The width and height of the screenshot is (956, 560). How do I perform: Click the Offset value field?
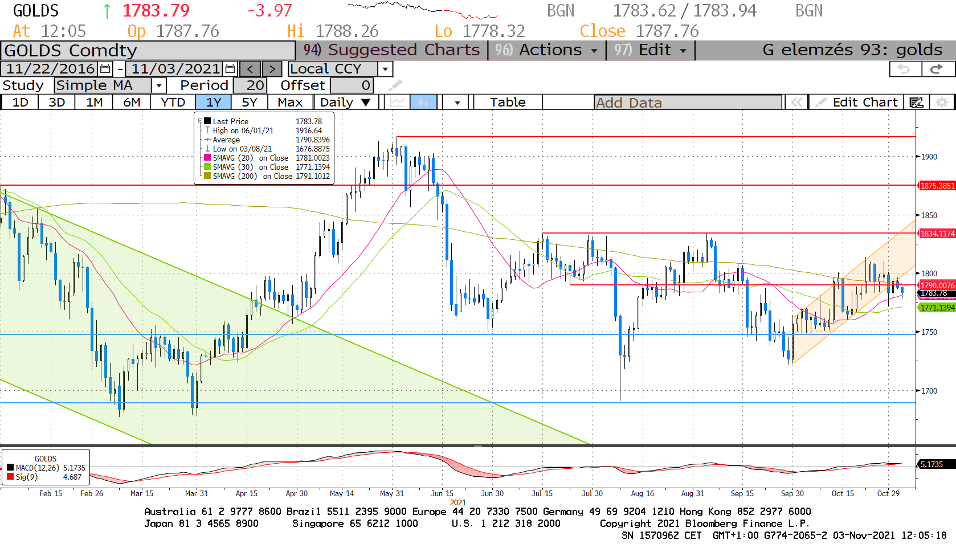352,85
